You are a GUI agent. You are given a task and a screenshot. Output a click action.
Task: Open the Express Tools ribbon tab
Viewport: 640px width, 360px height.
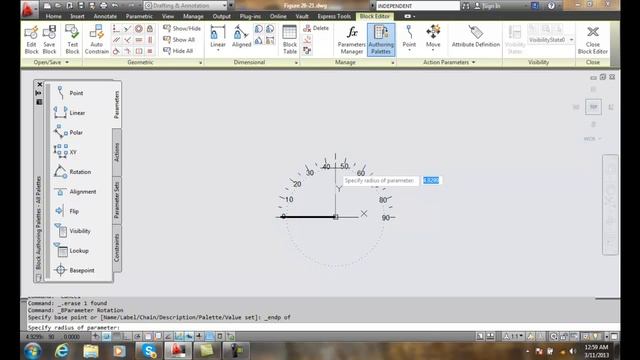pyautogui.click(x=334, y=16)
